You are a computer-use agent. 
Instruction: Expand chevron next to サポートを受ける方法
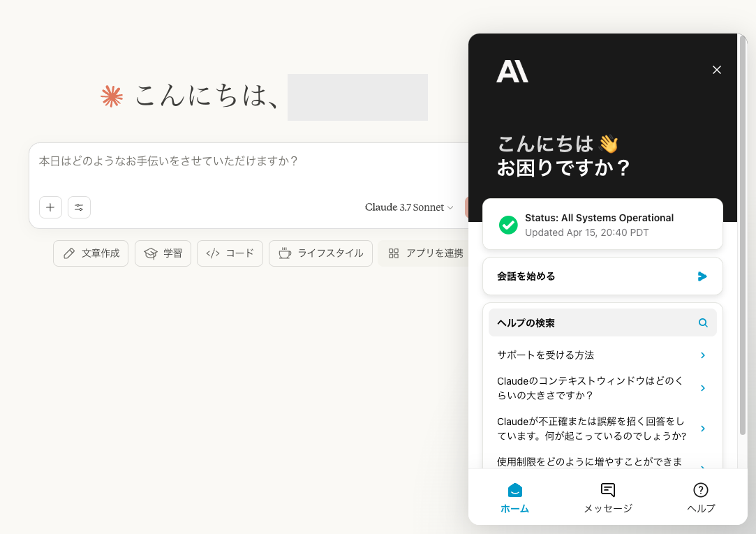click(x=703, y=355)
